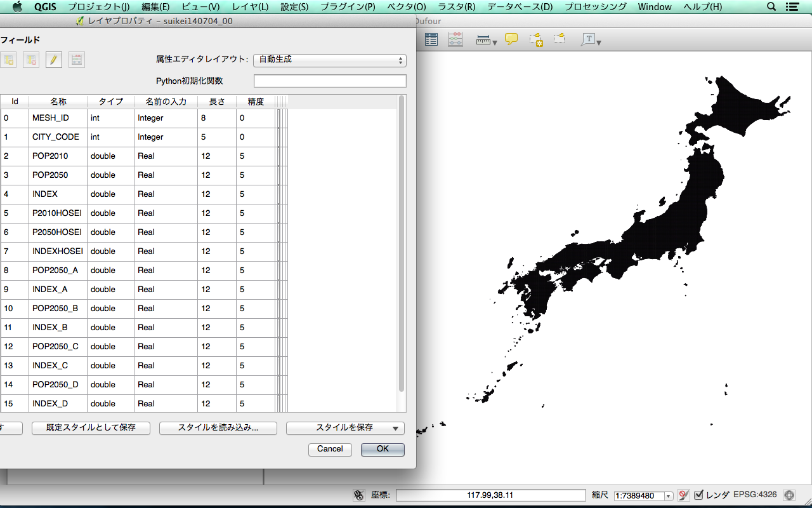Image resolution: width=812 pixels, height=508 pixels.
Task: Activate the map tips speech bubble icon
Action: (x=510, y=39)
